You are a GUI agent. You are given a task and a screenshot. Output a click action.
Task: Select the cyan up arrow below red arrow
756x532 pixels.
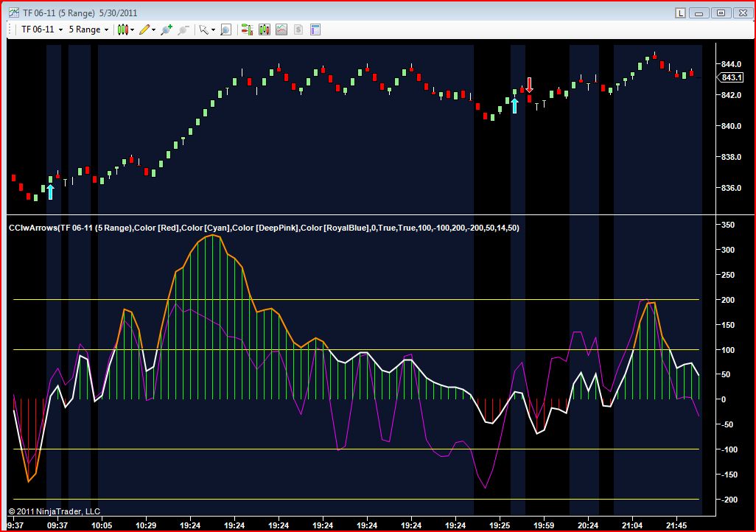coord(514,105)
